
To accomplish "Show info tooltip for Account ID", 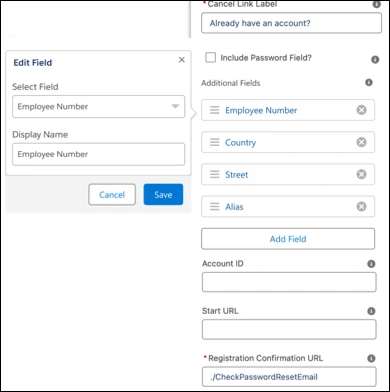I will click(371, 264).
